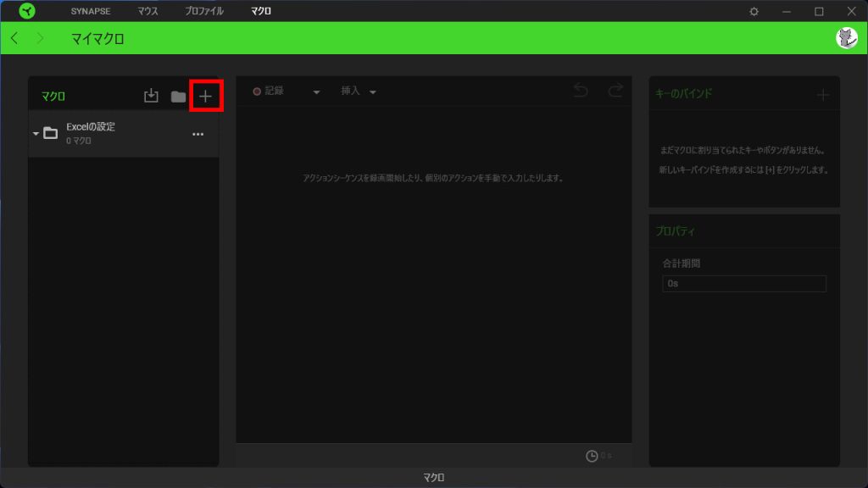
Task: Click the clock duration icon
Action: point(592,456)
